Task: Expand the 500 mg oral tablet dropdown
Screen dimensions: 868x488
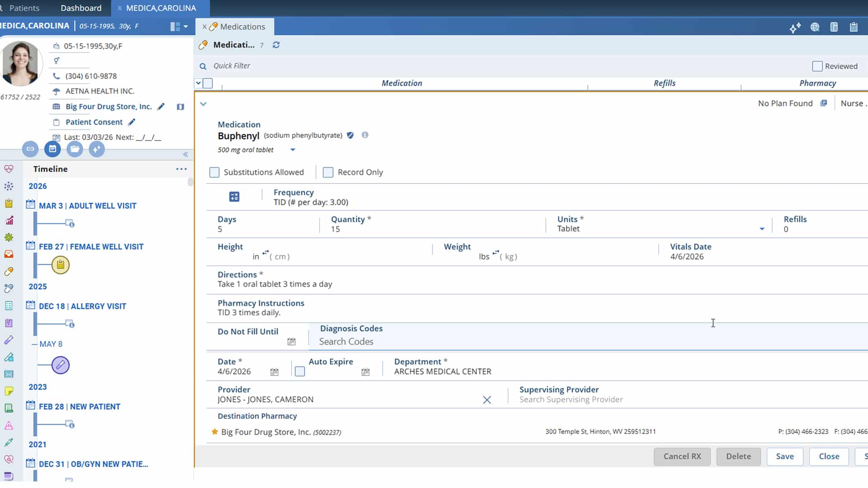Action: 292,150
